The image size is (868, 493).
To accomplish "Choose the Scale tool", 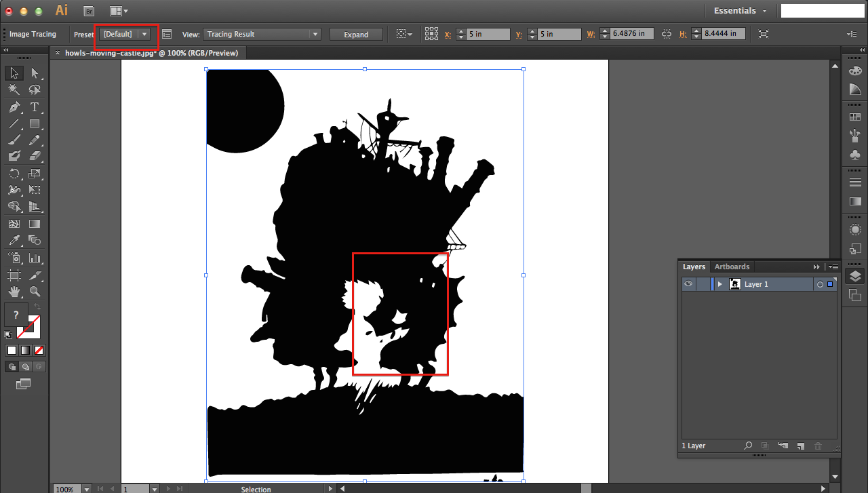I will coord(35,174).
